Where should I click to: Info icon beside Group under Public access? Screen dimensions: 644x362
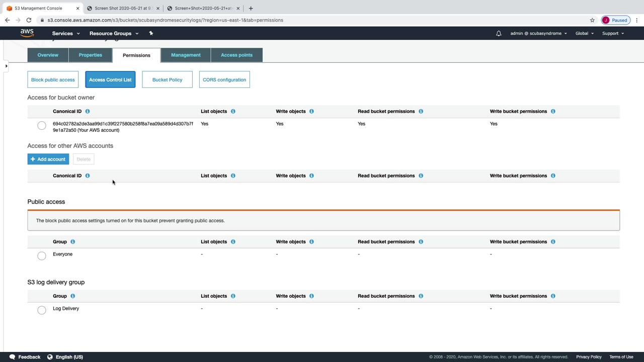pos(72,241)
